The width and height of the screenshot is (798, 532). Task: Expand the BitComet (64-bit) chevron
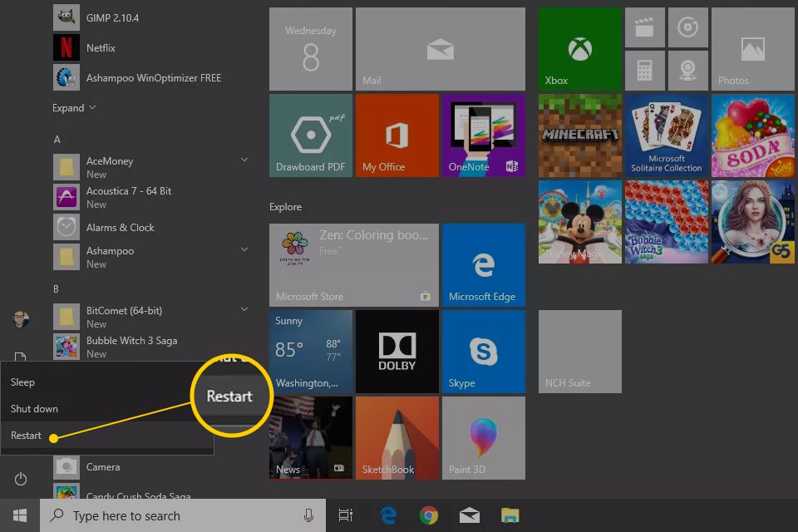tap(244, 308)
